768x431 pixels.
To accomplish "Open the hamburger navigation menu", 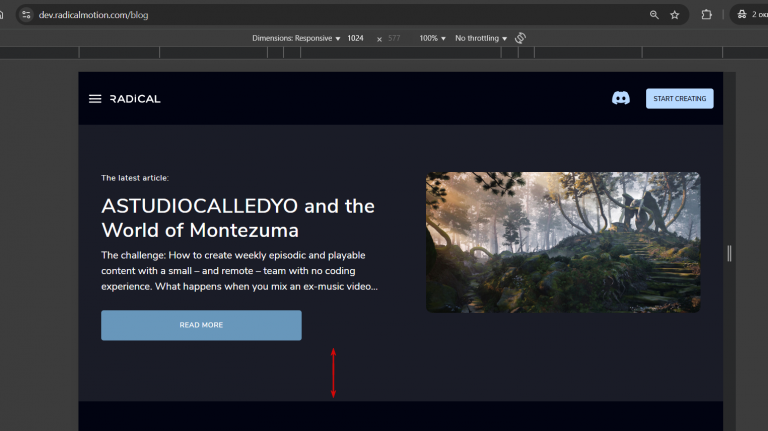I will 95,99.
